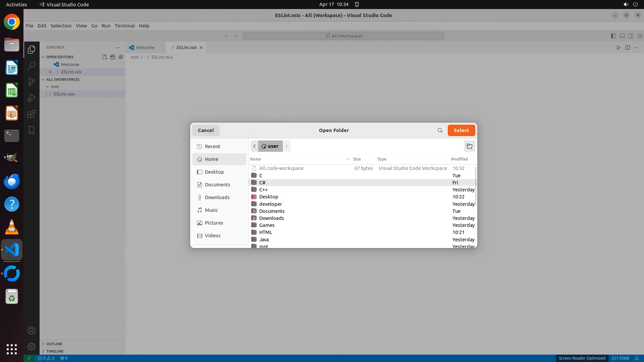The height and width of the screenshot is (362, 644).
Task: Cancel the Open Folder dialog
Action: coord(206,130)
